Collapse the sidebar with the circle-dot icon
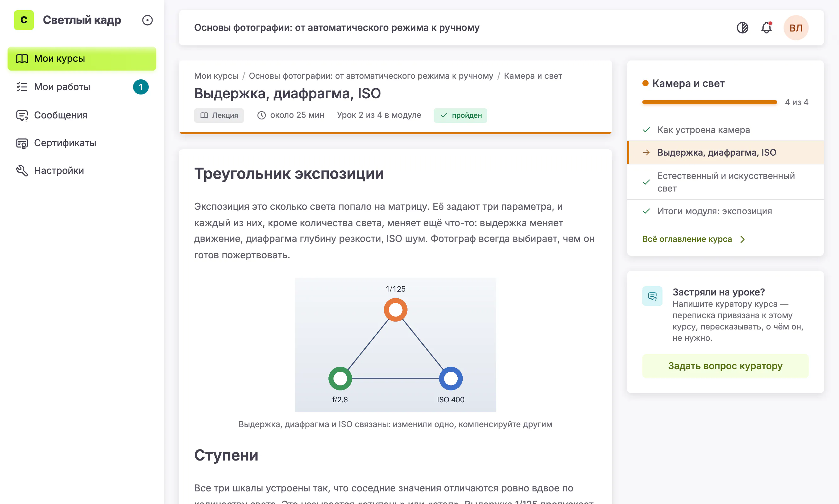 (147, 20)
